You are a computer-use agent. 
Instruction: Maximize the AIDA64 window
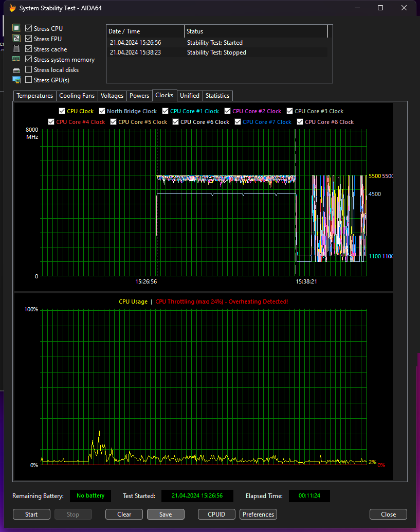(380, 8)
